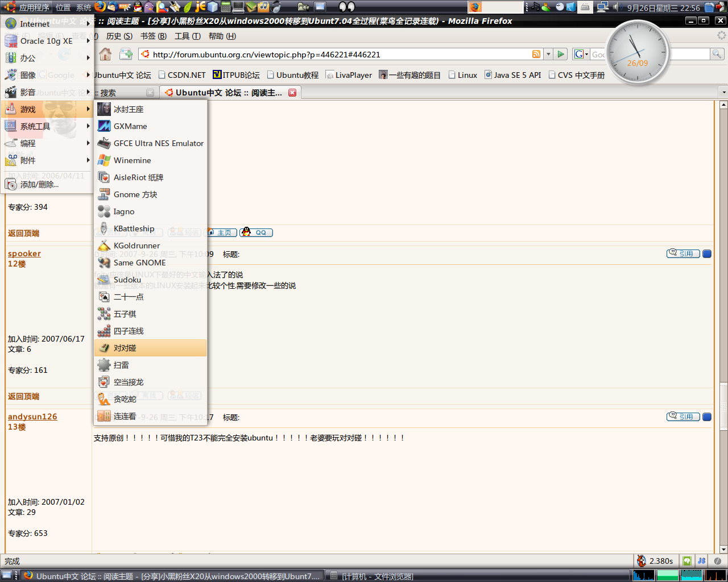The height and width of the screenshot is (582, 728).
Task: Expand the 编程 programming submenu
Action: [47, 143]
